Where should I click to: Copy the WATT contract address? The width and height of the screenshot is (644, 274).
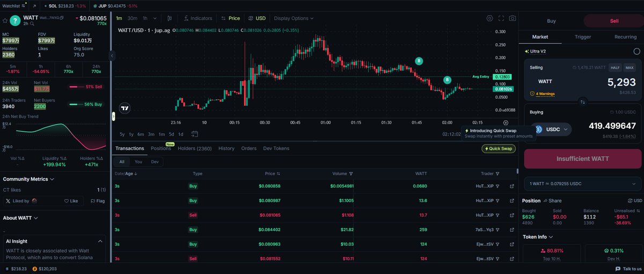(x=62, y=18)
